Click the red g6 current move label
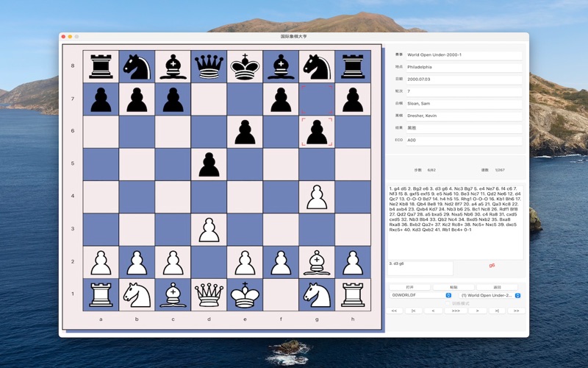588x368 pixels. [x=492, y=266]
